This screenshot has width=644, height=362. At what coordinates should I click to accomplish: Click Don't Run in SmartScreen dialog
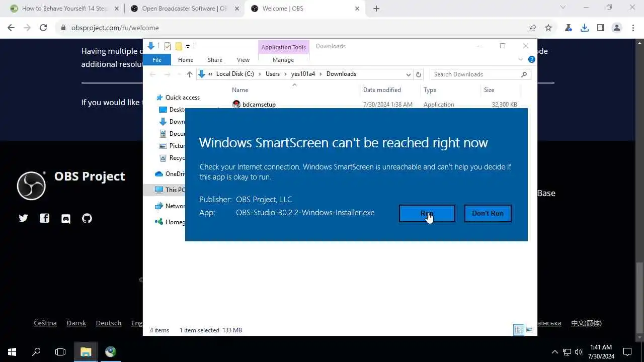488,213
